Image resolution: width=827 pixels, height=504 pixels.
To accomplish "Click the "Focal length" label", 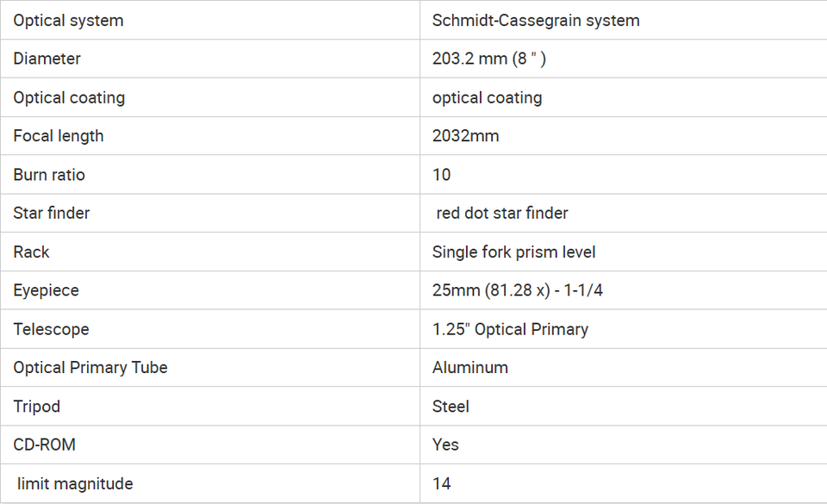I will pyautogui.click(x=59, y=136).
